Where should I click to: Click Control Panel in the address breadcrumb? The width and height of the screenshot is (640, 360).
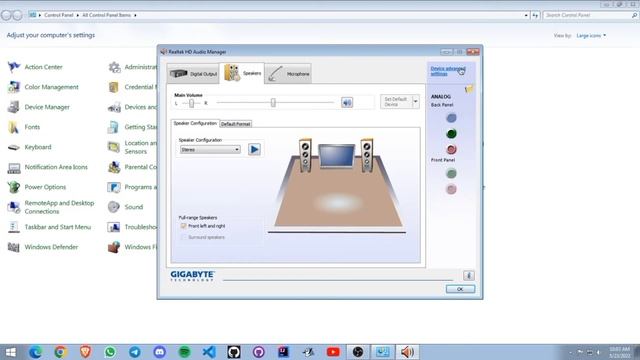click(58, 15)
